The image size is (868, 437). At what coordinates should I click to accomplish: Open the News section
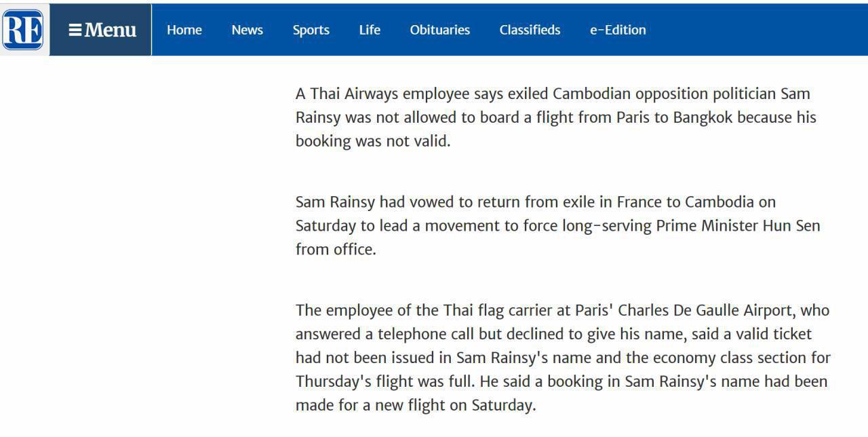click(x=247, y=30)
